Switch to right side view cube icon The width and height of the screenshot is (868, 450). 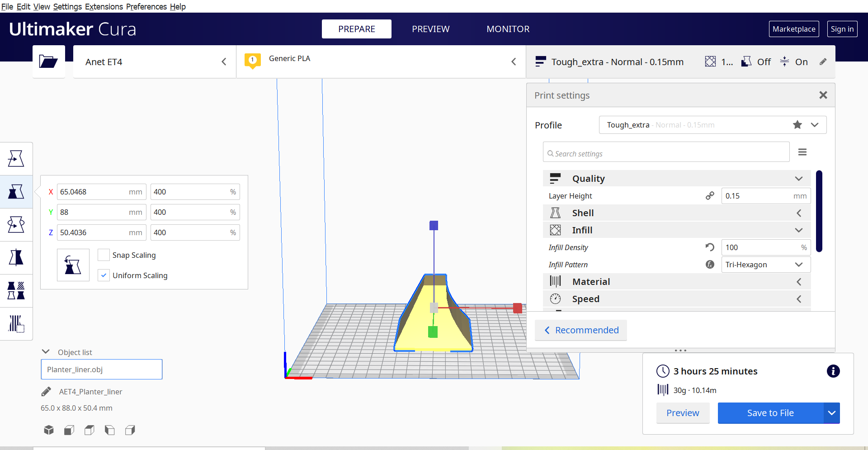pyautogui.click(x=130, y=430)
